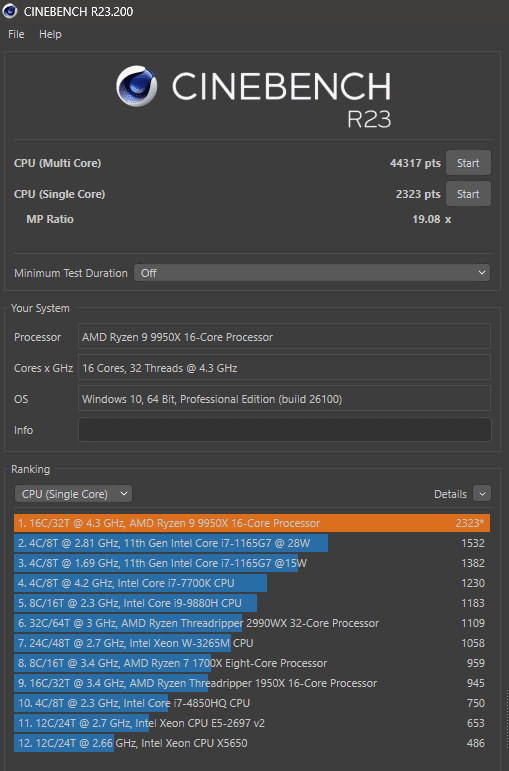Start the CPU Multi Core test
The width and height of the screenshot is (509, 771).
468,163
